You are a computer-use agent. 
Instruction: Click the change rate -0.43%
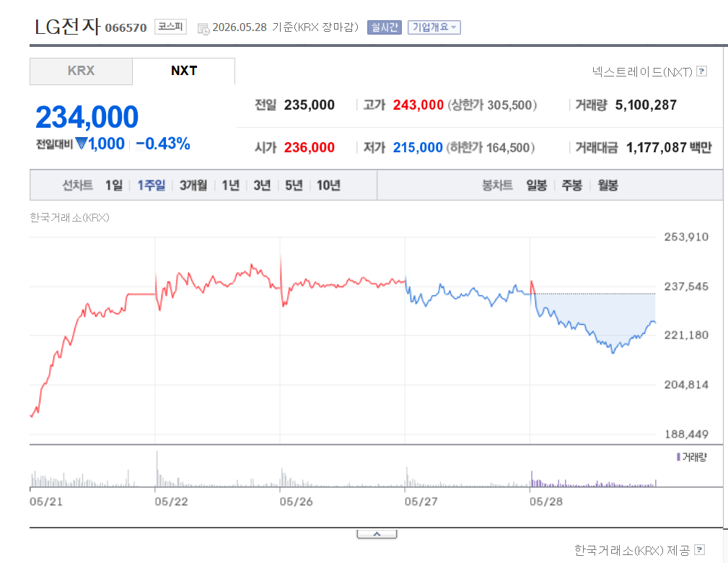click(163, 144)
